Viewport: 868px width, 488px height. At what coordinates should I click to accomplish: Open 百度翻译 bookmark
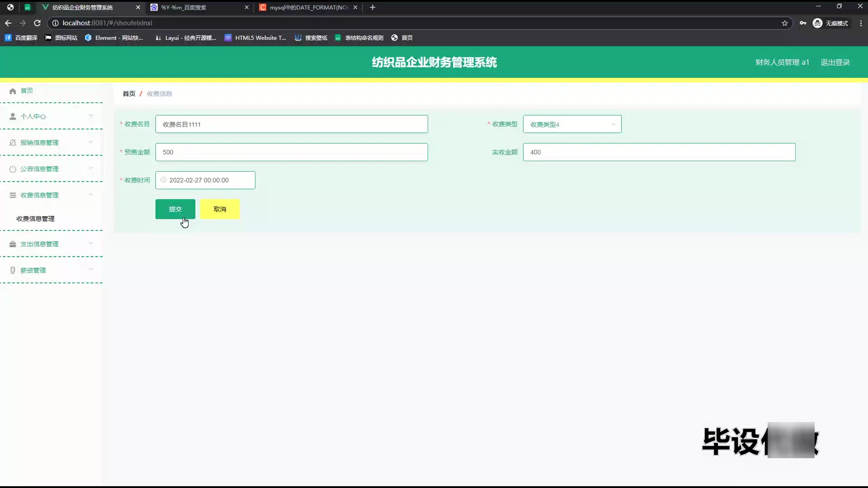point(21,38)
